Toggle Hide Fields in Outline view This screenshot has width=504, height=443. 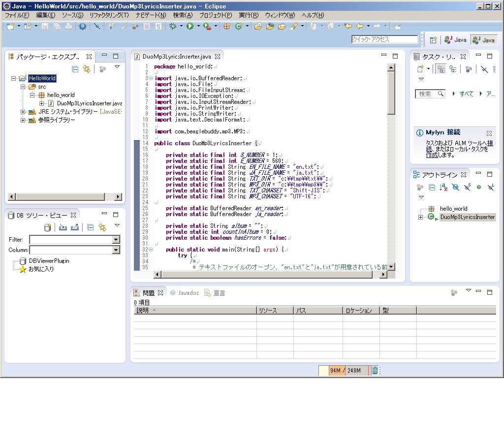455,187
